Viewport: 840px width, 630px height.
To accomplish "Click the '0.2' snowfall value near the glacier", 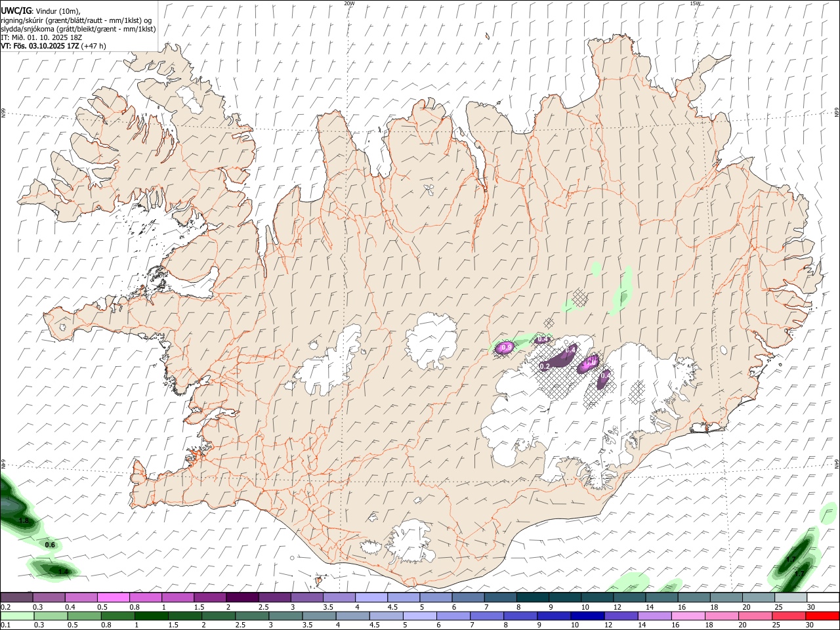I will (x=544, y=366).
